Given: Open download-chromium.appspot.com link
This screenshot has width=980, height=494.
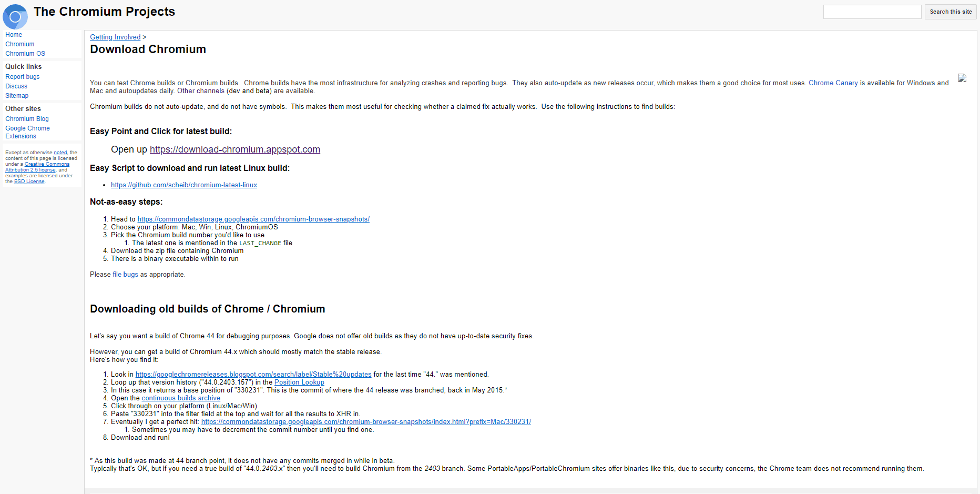Looking at the screenshot, I should pyautogui.click(x=235, y=149).
